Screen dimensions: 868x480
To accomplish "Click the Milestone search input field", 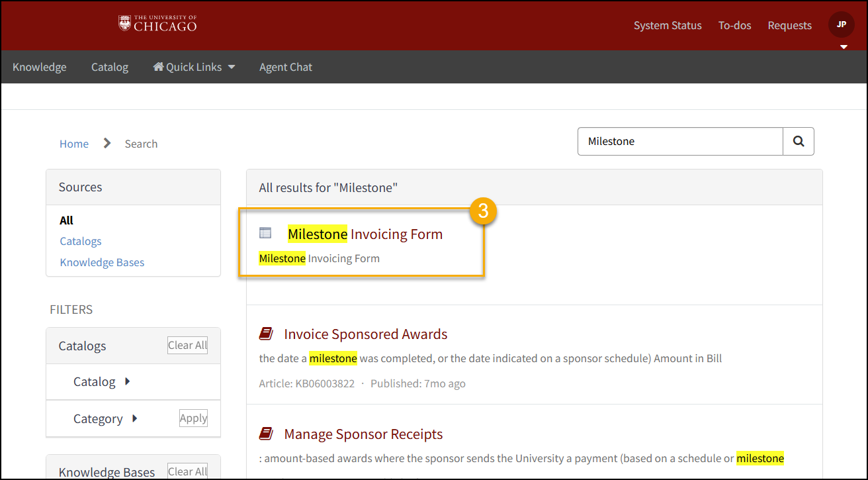I will click(x=680, y=142).
